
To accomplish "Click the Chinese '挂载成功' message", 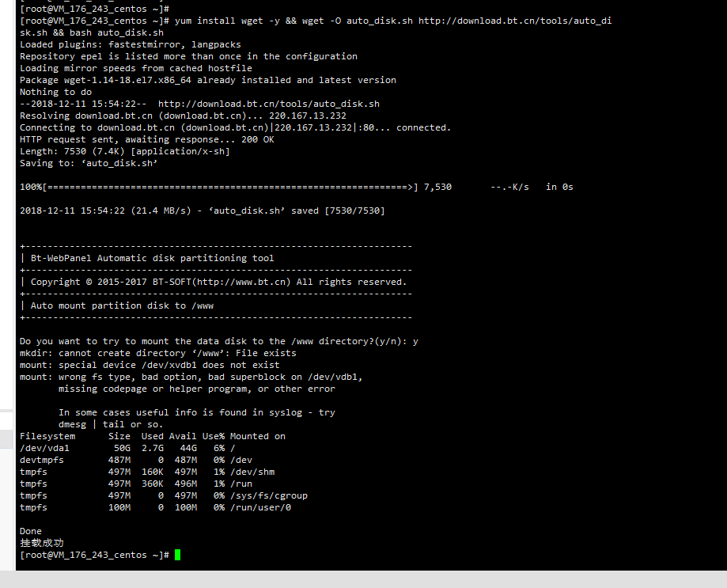I will pos(42,543).
